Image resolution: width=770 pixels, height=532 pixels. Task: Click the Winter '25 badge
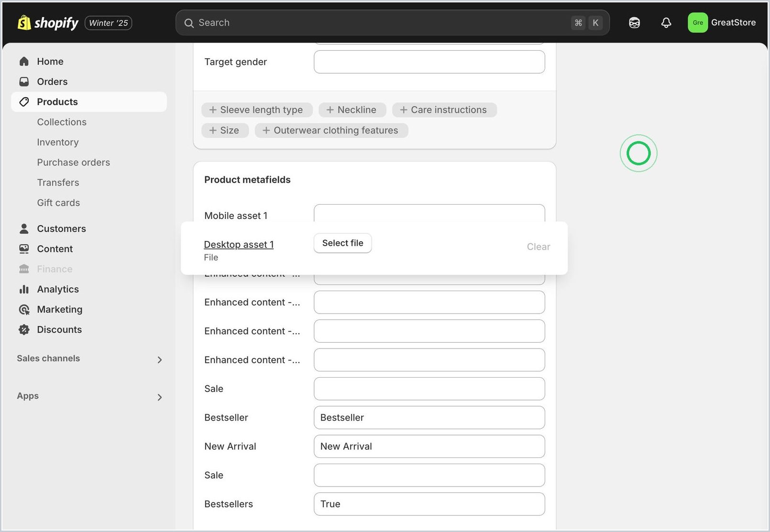coord(109,23)
